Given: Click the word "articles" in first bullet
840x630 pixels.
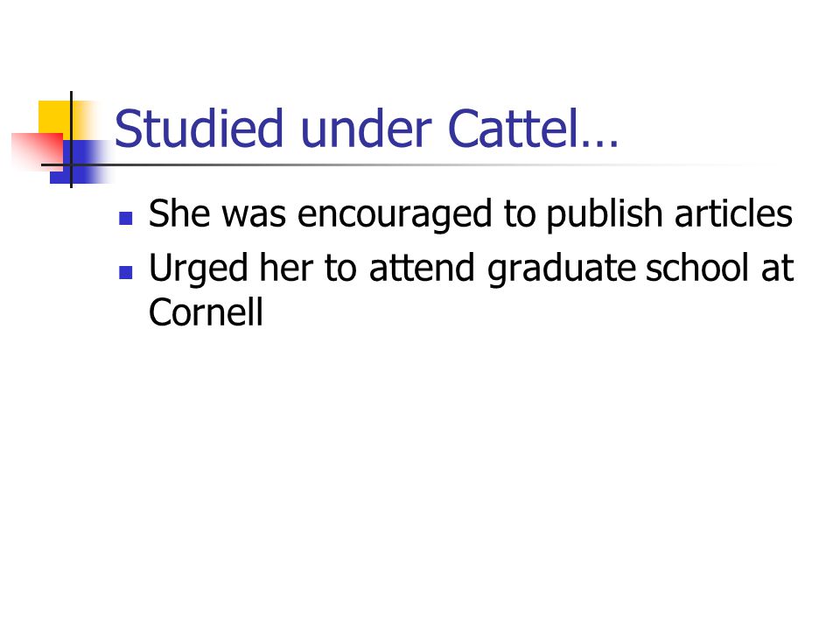Looking at the screenshot, I should [733, 213].
